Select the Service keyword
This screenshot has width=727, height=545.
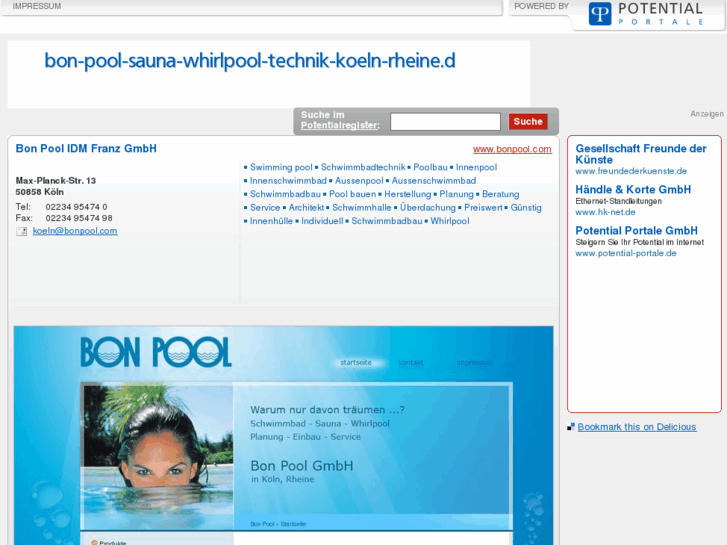pos(265,207)
